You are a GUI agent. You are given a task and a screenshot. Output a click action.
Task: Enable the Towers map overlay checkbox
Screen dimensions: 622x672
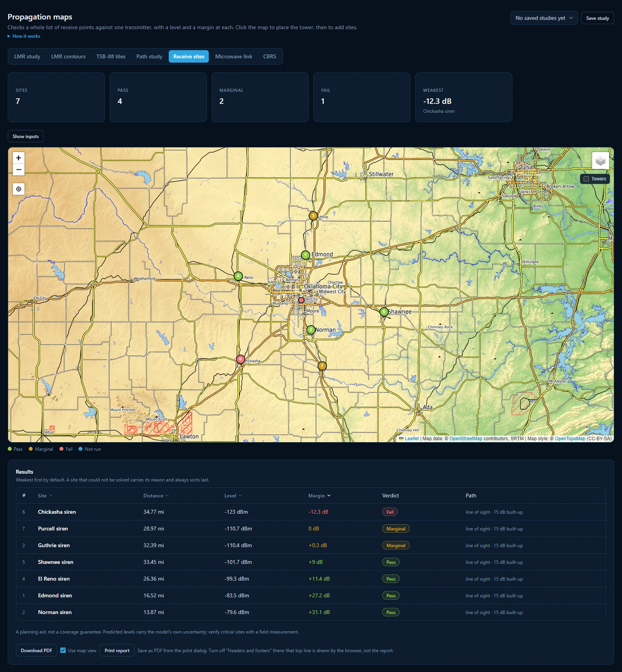point(586,179)
